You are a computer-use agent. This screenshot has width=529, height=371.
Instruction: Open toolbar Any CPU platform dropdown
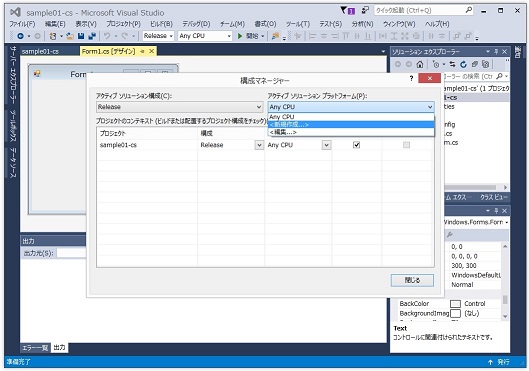[x=205, y=36]
